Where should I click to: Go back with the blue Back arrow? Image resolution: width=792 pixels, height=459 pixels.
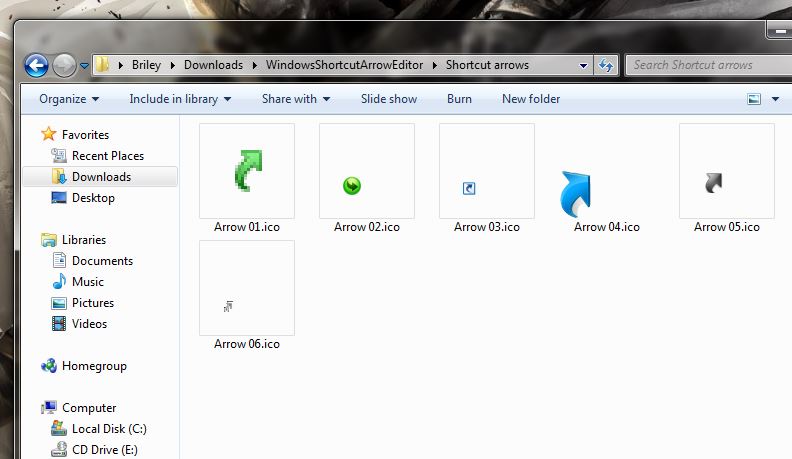tap(36, 65)
